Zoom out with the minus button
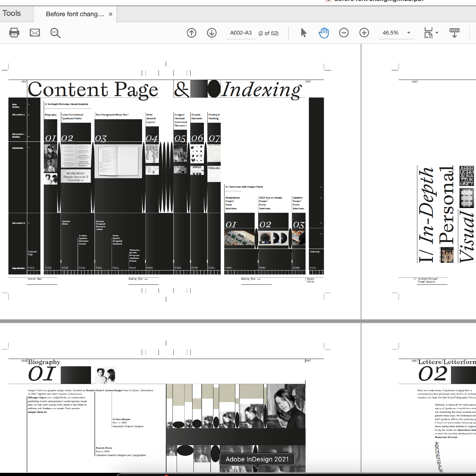The height and width of the screenshot is (476, 476). [x=344, y=33]
